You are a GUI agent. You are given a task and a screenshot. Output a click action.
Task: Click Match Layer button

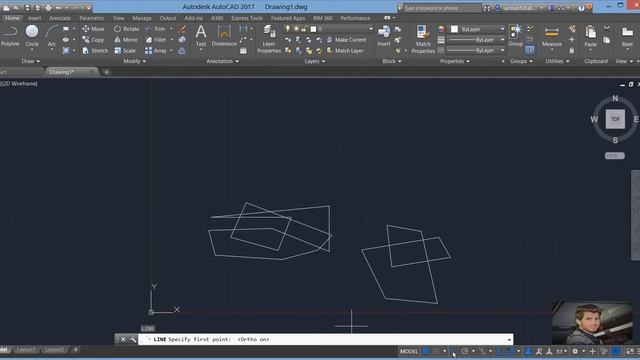point(345,51)
